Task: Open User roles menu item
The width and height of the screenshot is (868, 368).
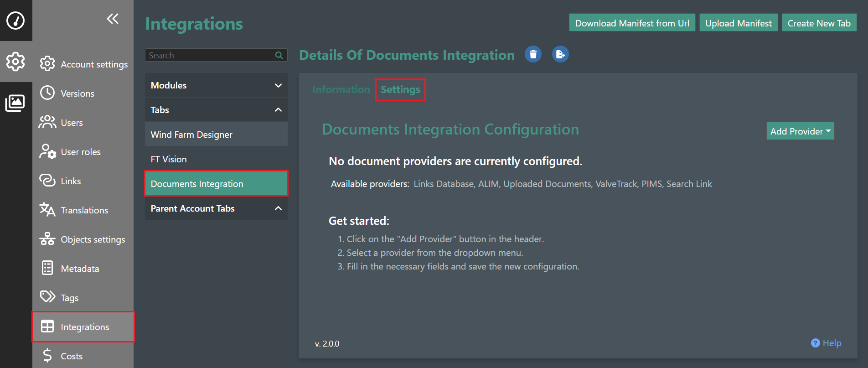Action: click(x=83, y=151)
